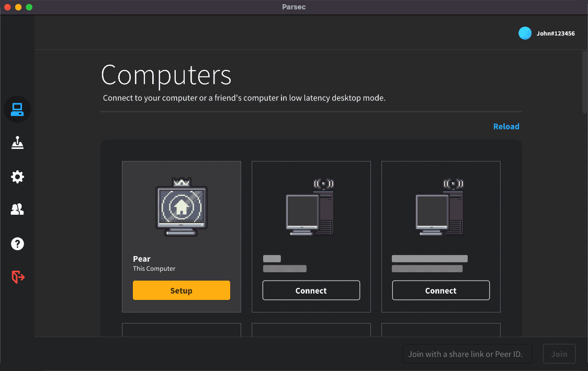Open Help with the question mark icon

(17, 244)
